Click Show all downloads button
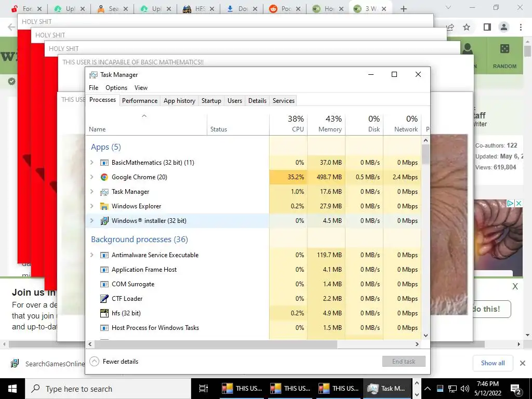The height and width of the screenshot is (399, 532). (x=493, y=363)
